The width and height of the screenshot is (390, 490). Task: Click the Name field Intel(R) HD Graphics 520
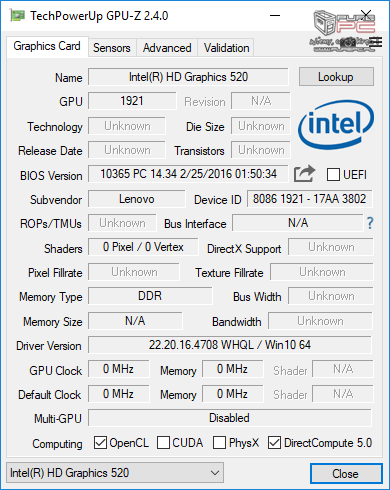tap(188, 77)
